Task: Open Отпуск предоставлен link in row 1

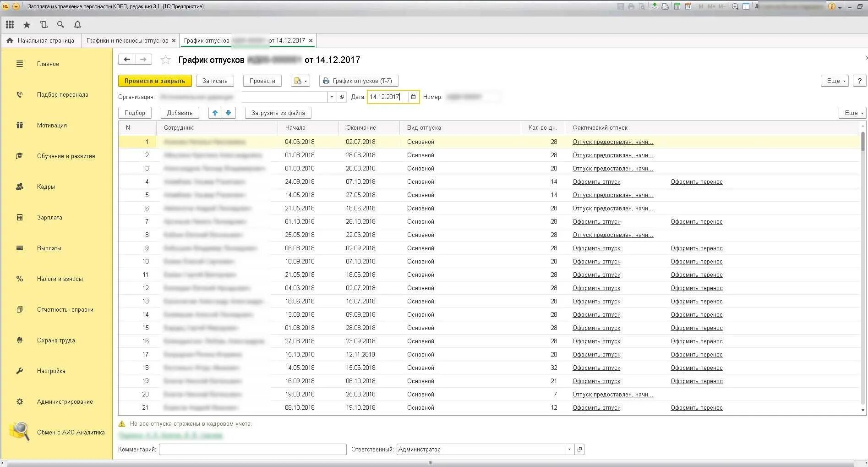Action: tap(613, 142)
